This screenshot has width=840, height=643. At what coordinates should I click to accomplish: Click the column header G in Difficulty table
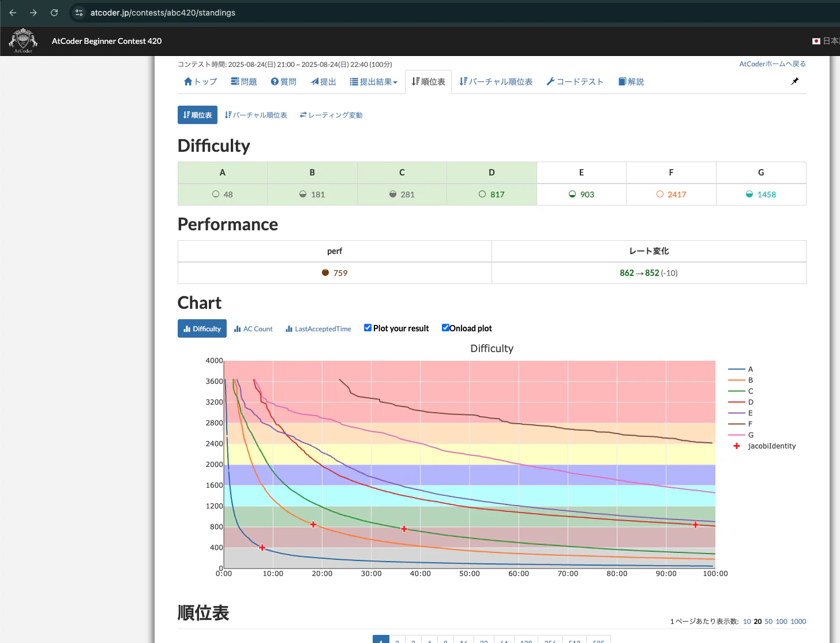[x=761, y=173]
